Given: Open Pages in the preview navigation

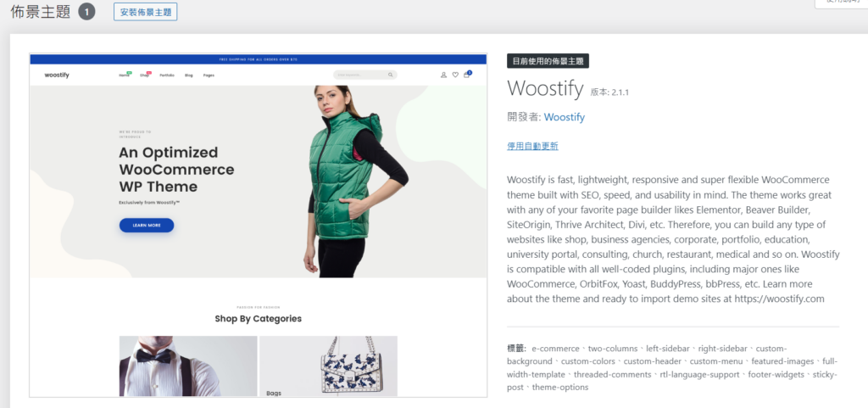Looking at the screenshot, I should tap(209, 75).
